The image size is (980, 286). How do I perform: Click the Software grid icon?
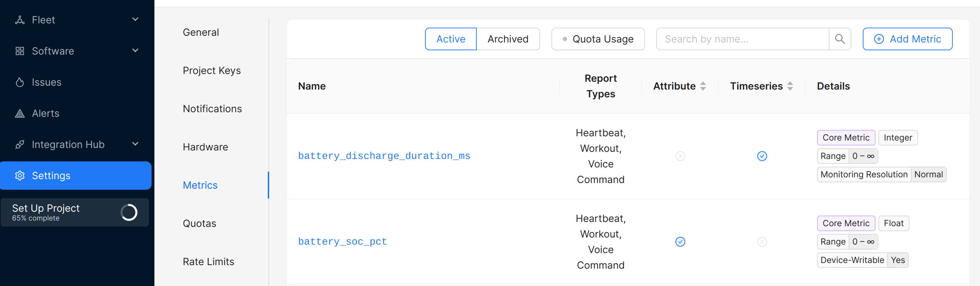(20, 51)
